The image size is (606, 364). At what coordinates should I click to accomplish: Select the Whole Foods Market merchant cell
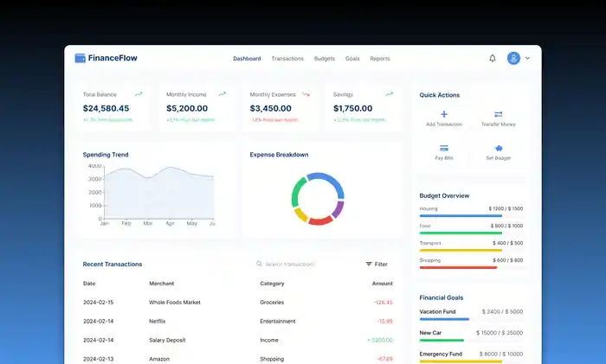[x=175, y=303]
